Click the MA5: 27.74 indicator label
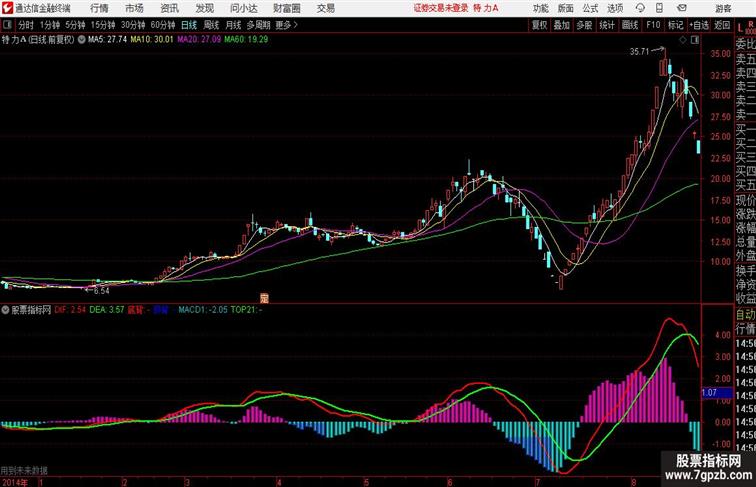756x487 pixels. [x=108, y=40]
